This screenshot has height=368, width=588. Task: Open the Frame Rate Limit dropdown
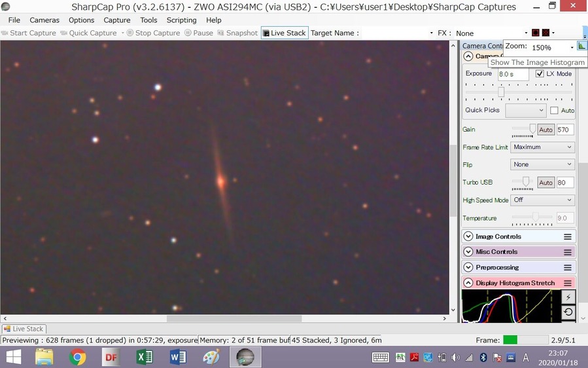coord(542,147)
